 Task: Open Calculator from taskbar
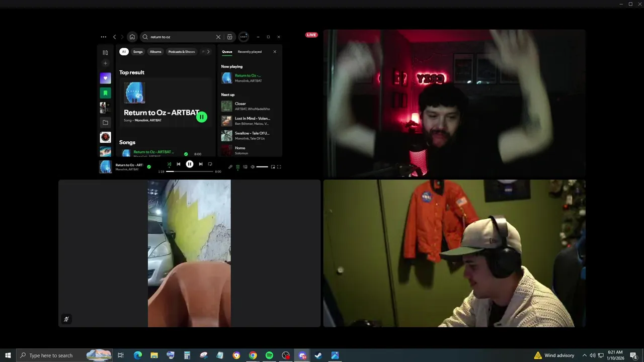coord(187,355)
